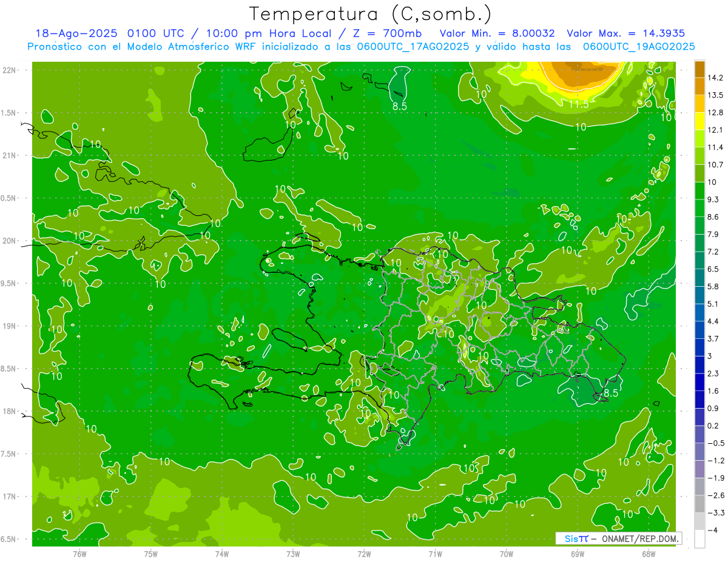The image size is (728, 562).
Task: Click colorbar swatch between 10 and 10.7
Action: pyautogui.click(x=699, y=173)
